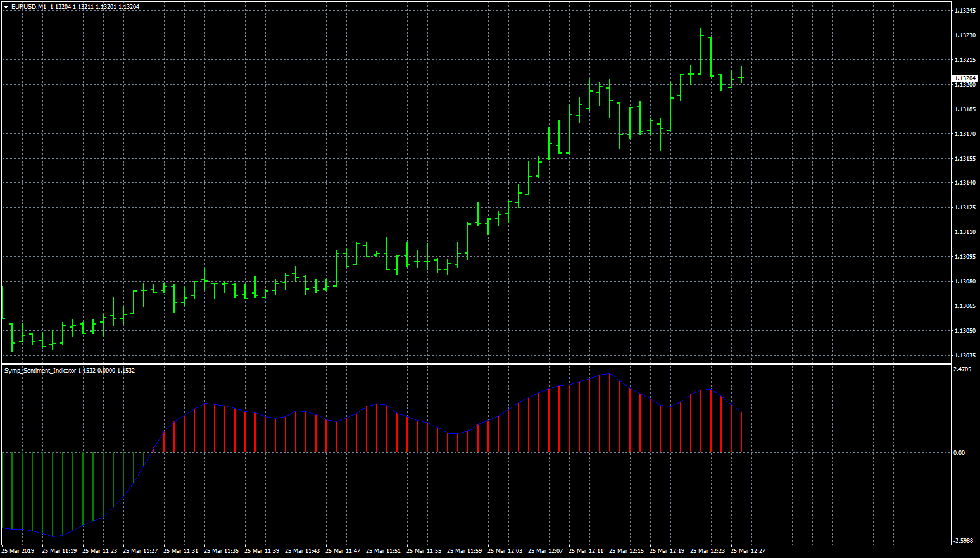The image size is (980, 558).
Task: Click indicator scale maximum value 2.4705
Action: coord(962,369)
